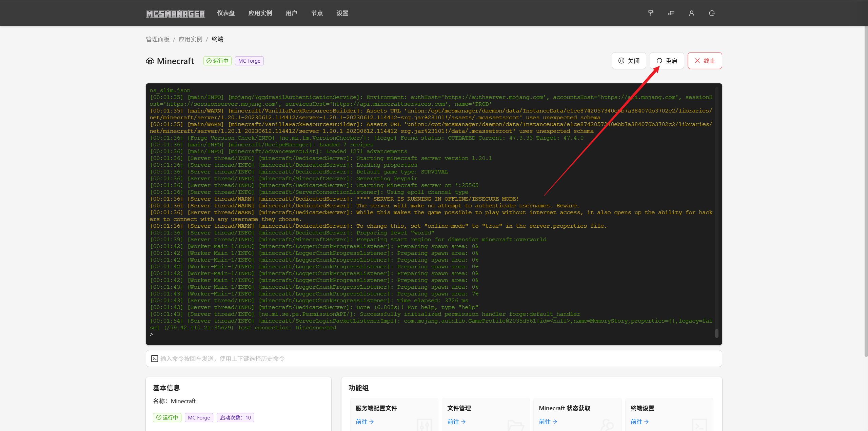Click 前往 under 服务端配置文件
This screenshot has height=431, width=868.
pyautogui.click(x=365, y=422)
